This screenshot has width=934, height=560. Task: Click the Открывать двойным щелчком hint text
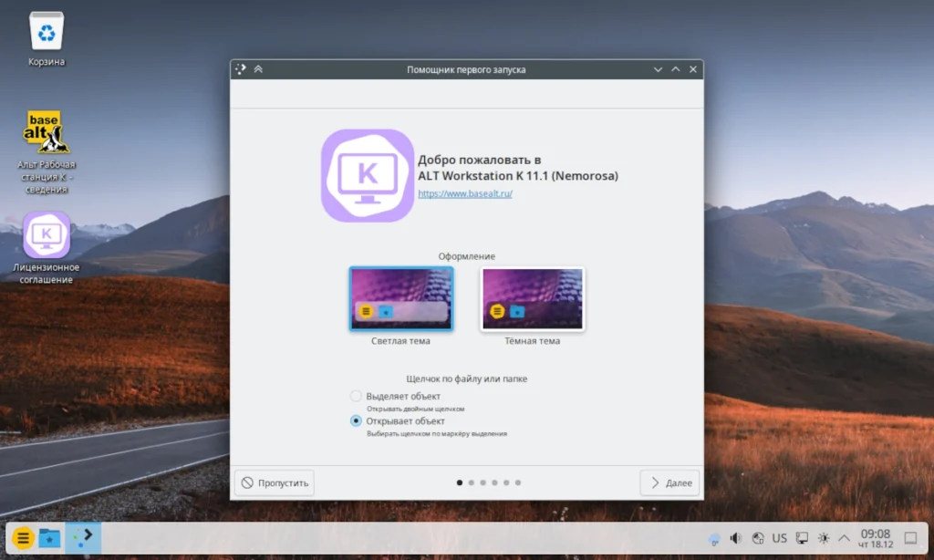point(415,409)
